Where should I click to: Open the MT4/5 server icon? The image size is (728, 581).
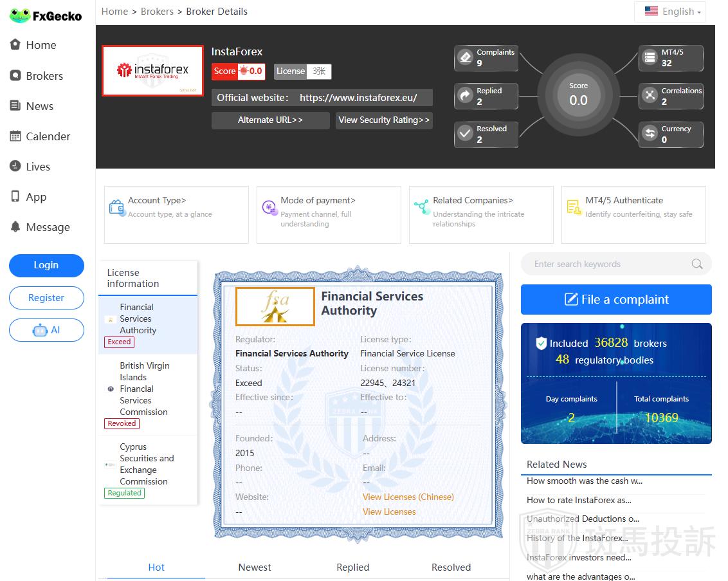tap(650, 57)
